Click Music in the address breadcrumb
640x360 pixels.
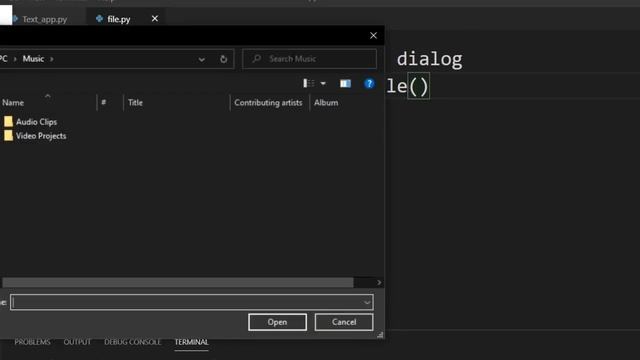33,59
